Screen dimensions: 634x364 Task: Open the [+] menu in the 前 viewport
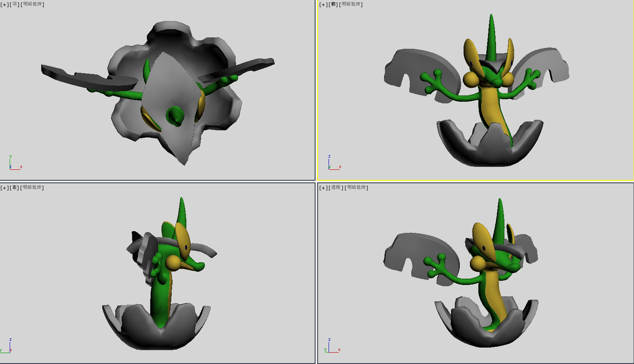(324, 4)
